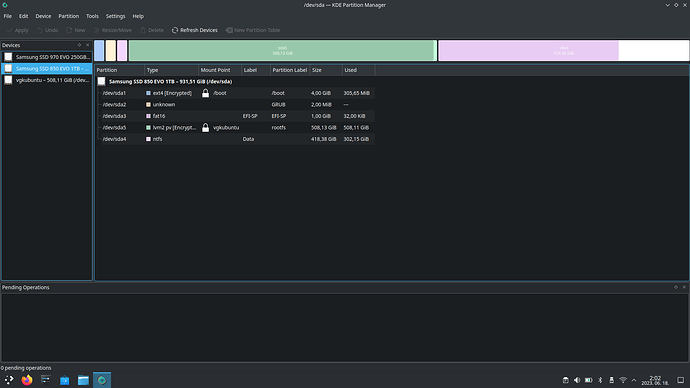Sort by the Partition Label column header
The width and height of the screenshot is (690, 388).
click(290, 70)
